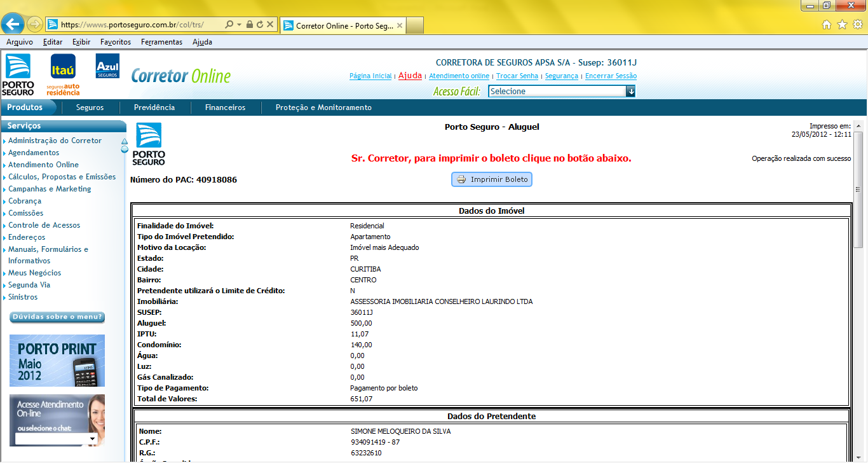This screenshot has height=463, width=868.
Task: Expand Campanhas e Marketing menu item
Action: pos(50,189)
